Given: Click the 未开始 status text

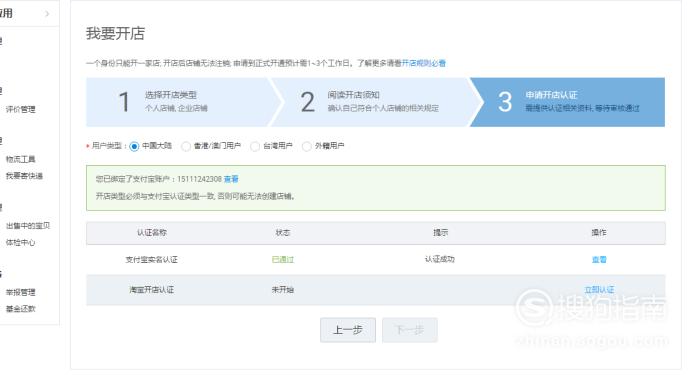Looking at the screenshot, I should [283, 289].
